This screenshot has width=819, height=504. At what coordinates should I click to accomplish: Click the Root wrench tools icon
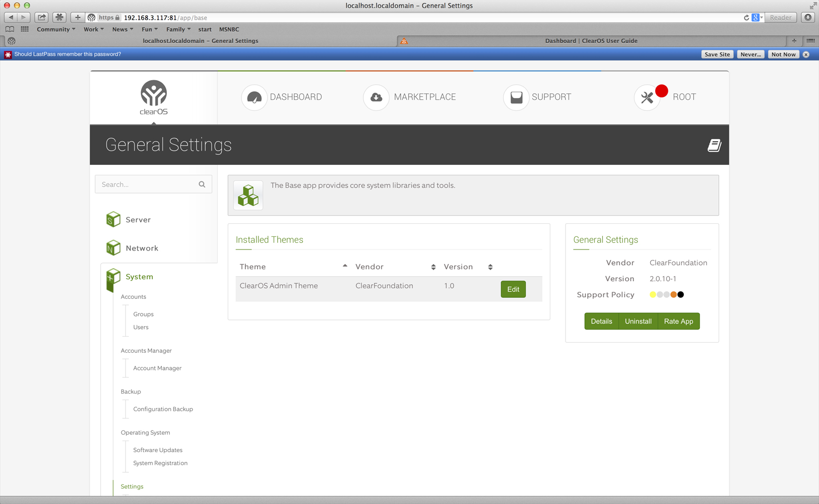[647, 97]
